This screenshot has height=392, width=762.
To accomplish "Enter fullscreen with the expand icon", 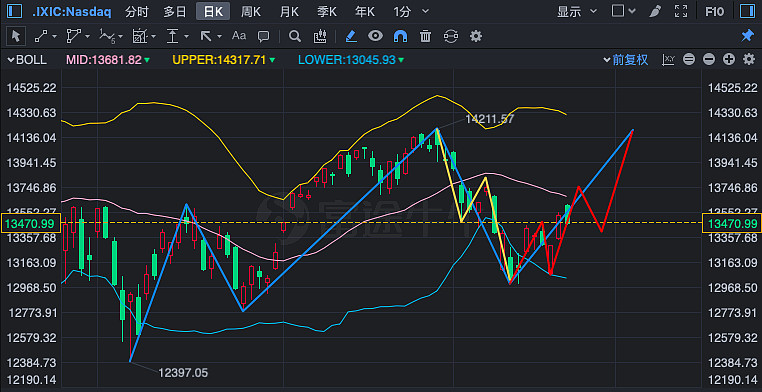I will (x=681, y=11).
